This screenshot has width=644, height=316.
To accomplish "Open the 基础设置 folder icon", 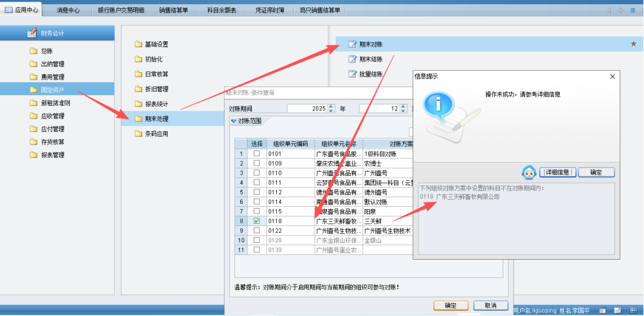I will (138, 44).
